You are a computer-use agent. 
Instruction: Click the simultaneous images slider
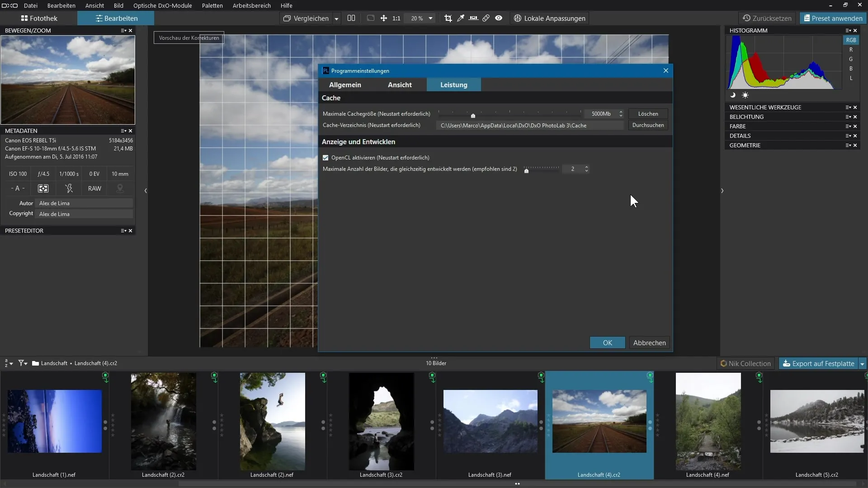[x=541, y=169]
